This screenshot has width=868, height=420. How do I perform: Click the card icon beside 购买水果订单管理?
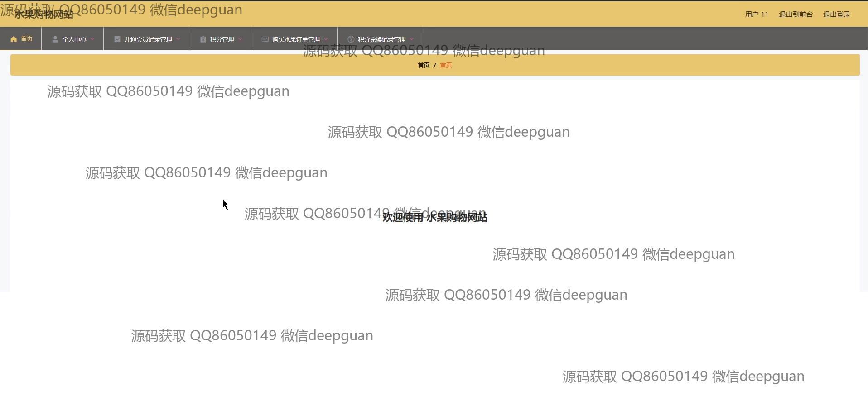pos(265,39)
